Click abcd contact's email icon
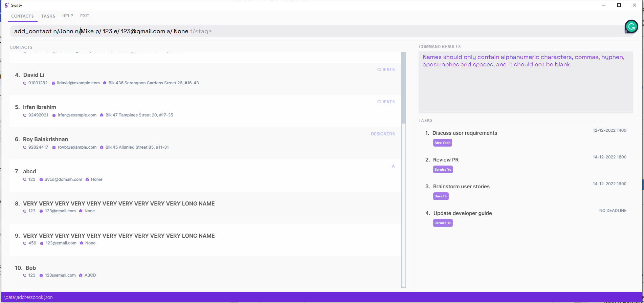The height and width of the screenshot is (303, 644). (x=41, y=179)
